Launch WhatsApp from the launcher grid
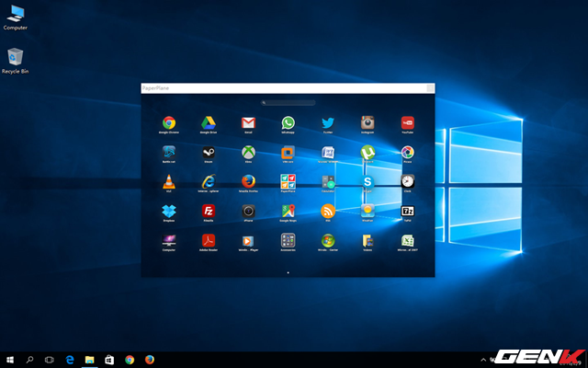588x368 pixels. (288, 123)
